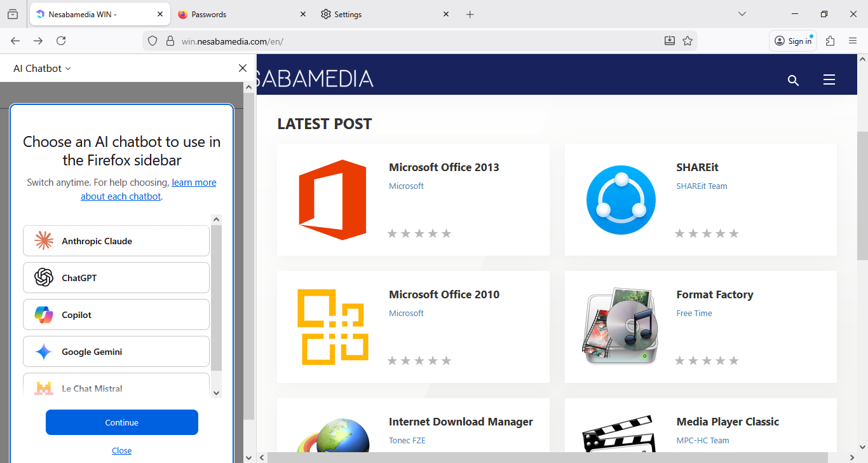Click the reload page icon
868x463 pixels.
(61, 41)
